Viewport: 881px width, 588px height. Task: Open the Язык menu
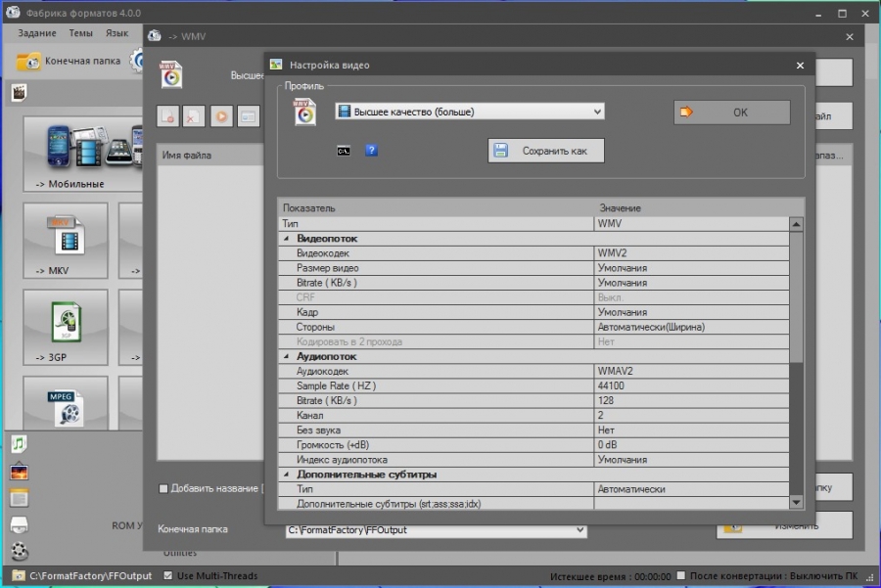[116, 33]
